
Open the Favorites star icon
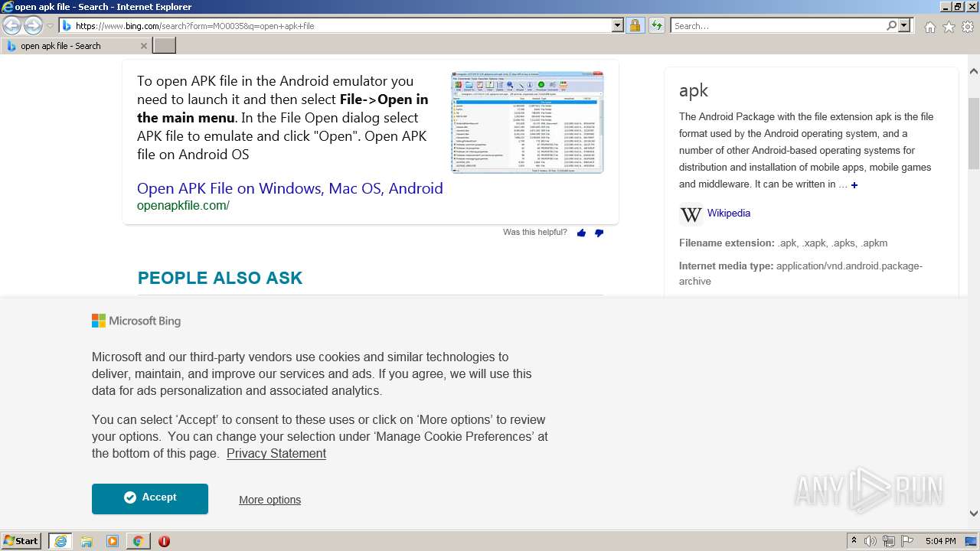[x=949, y=27]
